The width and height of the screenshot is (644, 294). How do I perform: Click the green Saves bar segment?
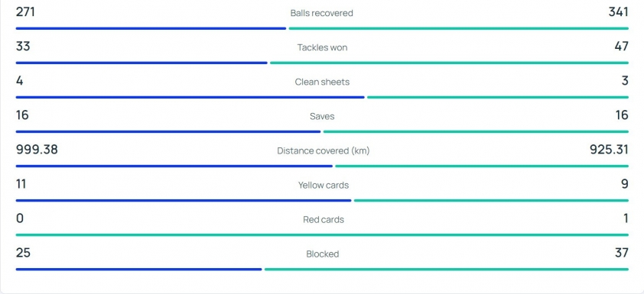pyautogui.click(x=476, y=131)
